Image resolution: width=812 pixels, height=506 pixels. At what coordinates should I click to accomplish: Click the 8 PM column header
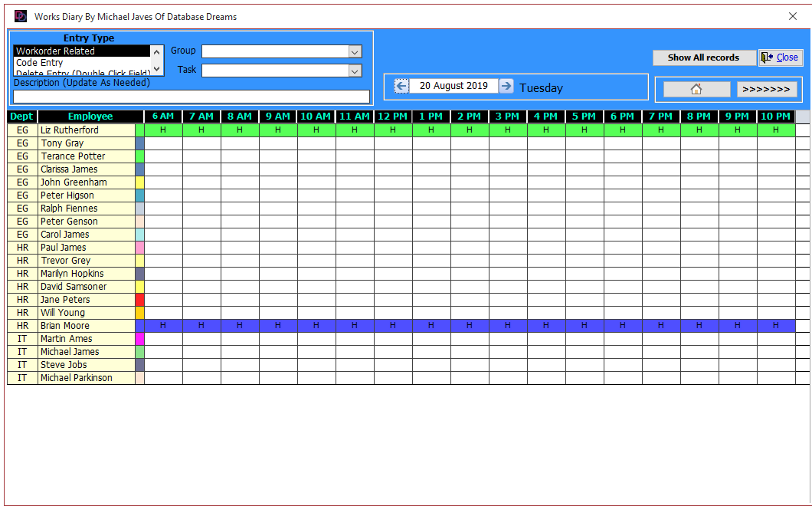pos(699,117)
